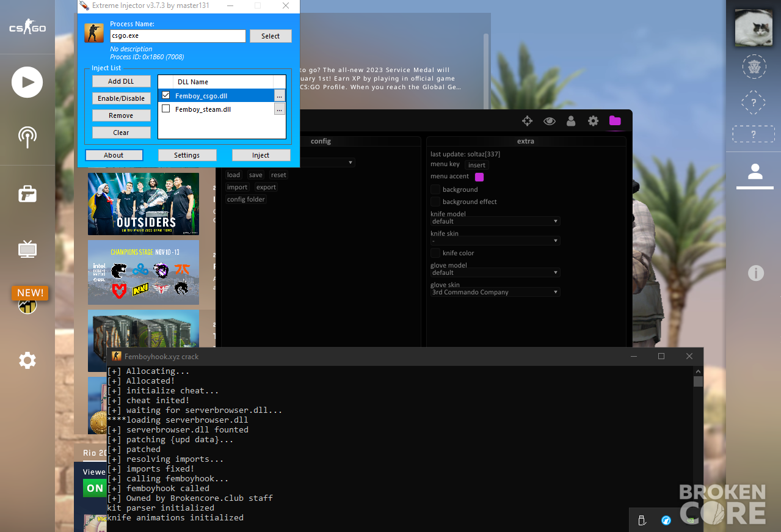Screen dimensions: 781x532
Task: Open the cat profile avatar
Action: click(754, 27)
